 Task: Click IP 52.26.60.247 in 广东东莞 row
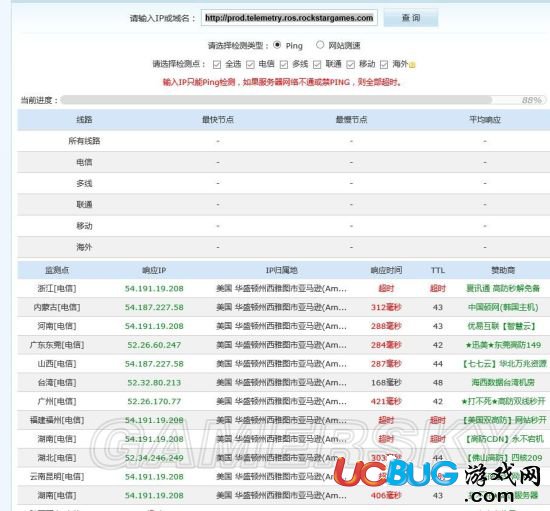[154, 345]
